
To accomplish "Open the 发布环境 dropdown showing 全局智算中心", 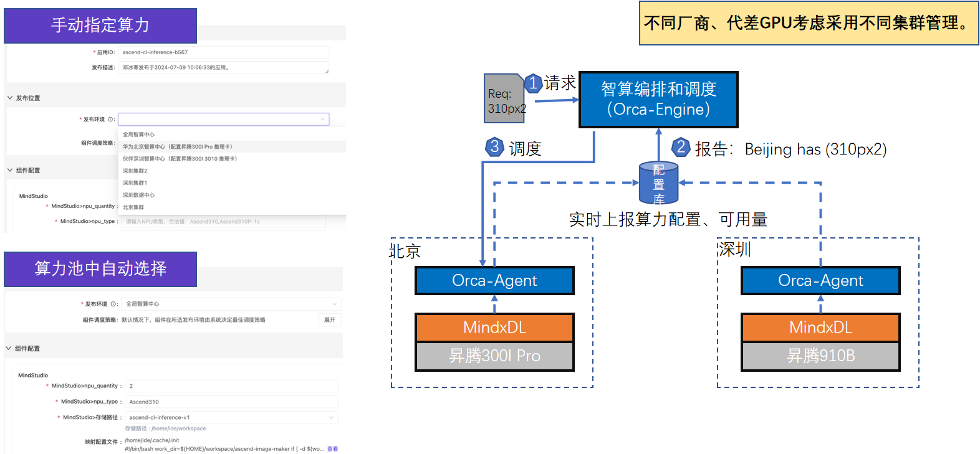I will (x=231, y=304).
